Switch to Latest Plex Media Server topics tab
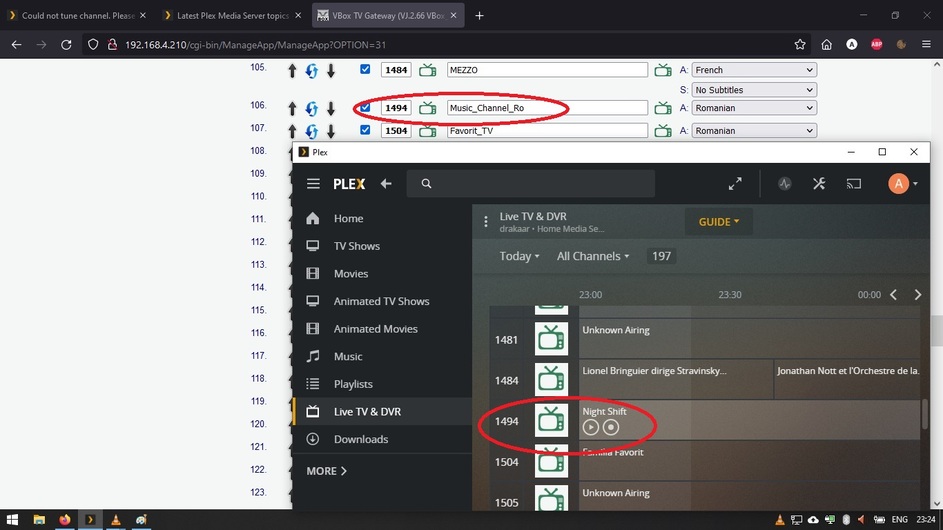943x530 pixels. tap(233, 16)
